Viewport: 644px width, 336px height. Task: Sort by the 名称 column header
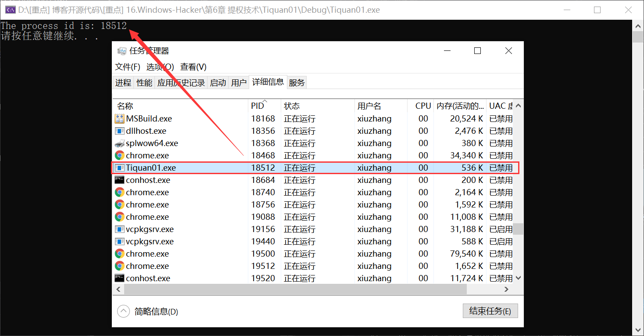click(x=180, y=106)
